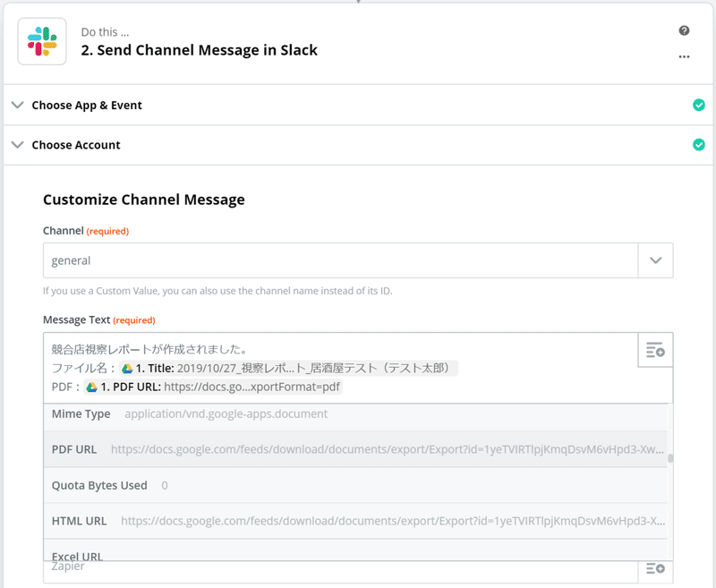Click Google Drive icon in PDF URL pill
This screenshot has height=588, width=716.
click(92, 388)
